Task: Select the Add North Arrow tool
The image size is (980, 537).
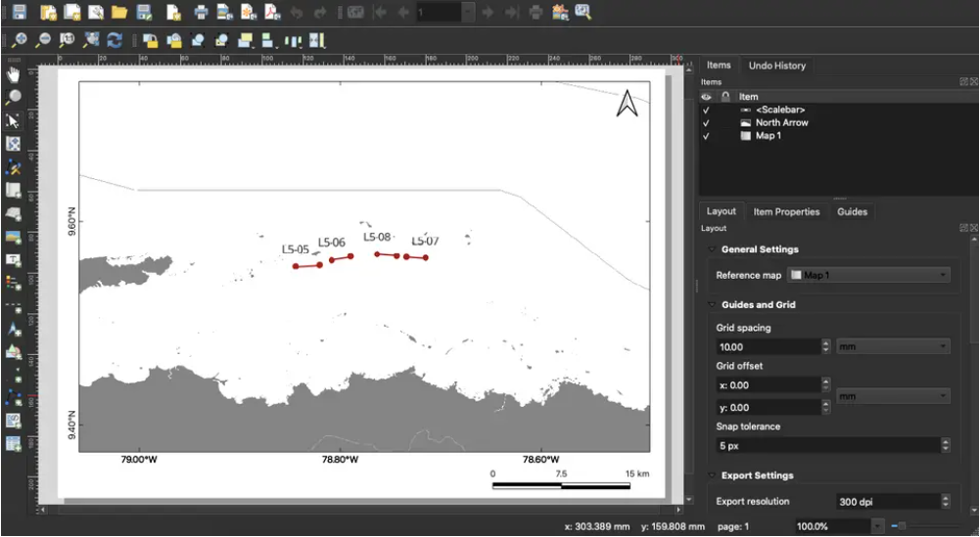Action: click(x=13, y=330)
